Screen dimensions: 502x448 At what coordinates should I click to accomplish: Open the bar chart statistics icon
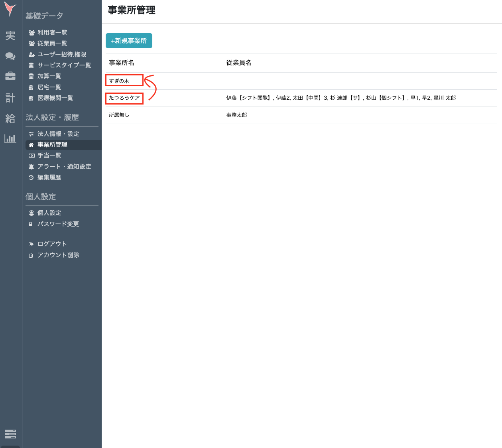(10, 139)
